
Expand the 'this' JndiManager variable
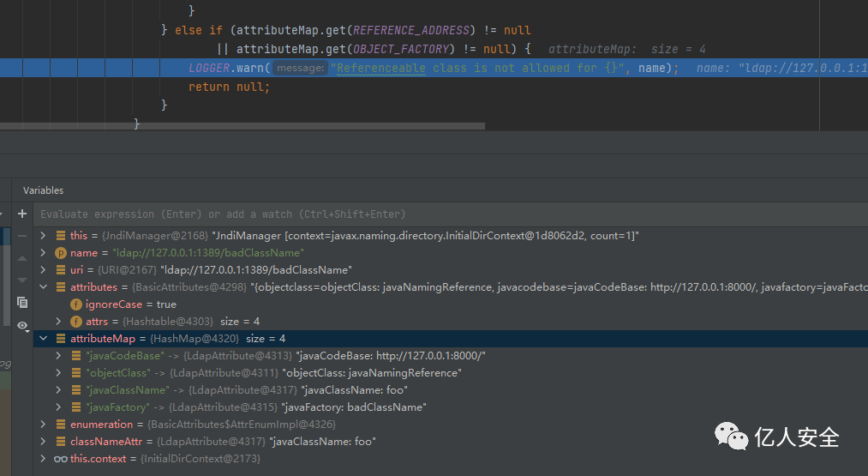(x=43, y=236)
